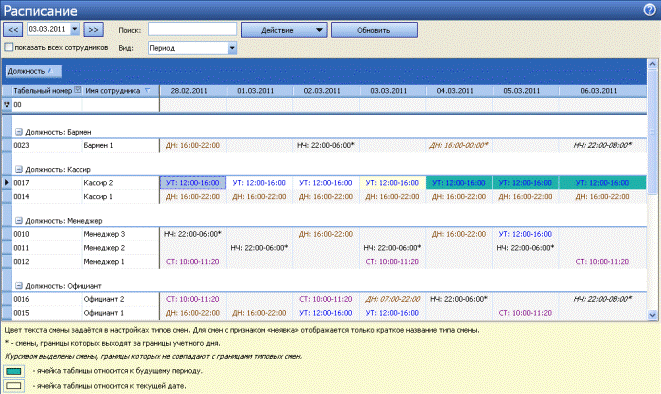The height and width of the screenshot is (394, 661).
Task: Select Менеджер 2 shift НЧ: 22:00-06:00* on 01.03
Action: pos(259,248)
